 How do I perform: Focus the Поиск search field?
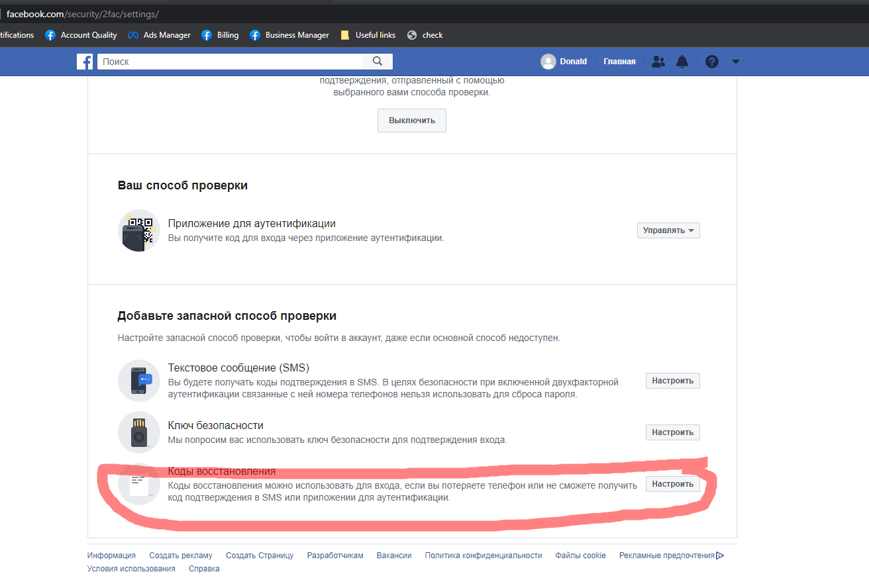tap(230, 62)
